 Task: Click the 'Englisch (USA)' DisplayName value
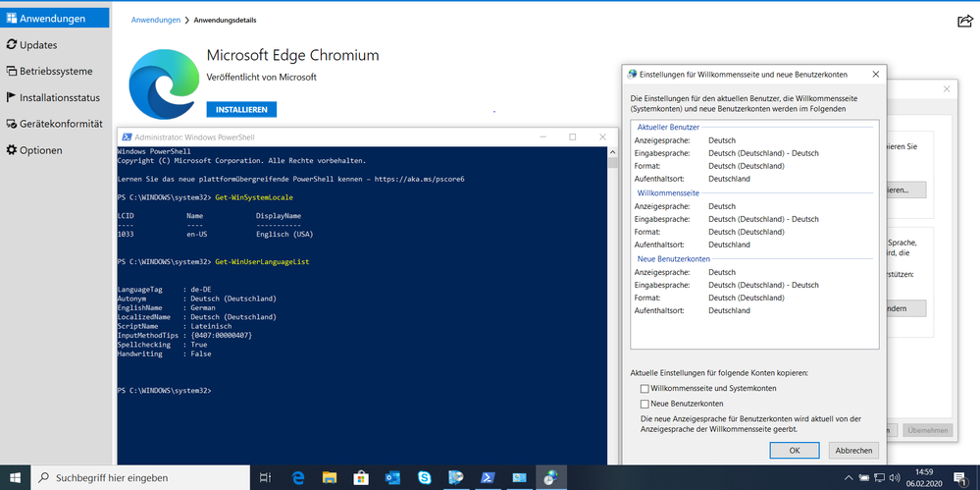[x=284, y=234]
